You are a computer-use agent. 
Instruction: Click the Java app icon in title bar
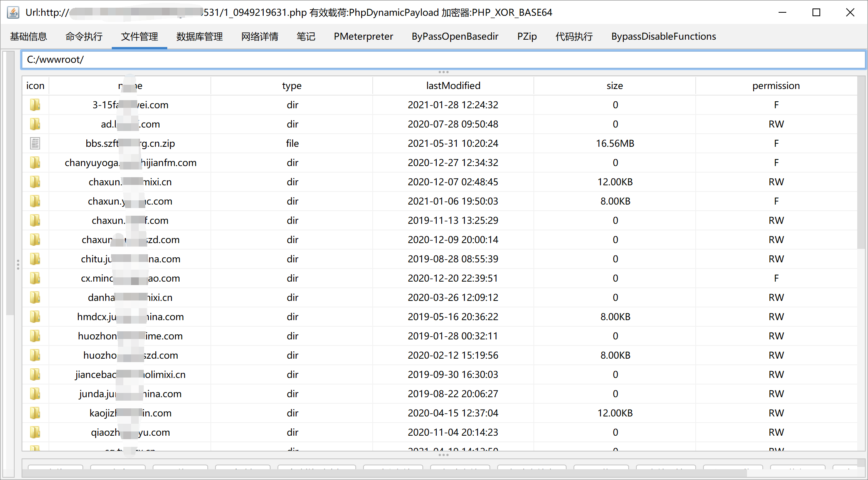pos(13,13)
